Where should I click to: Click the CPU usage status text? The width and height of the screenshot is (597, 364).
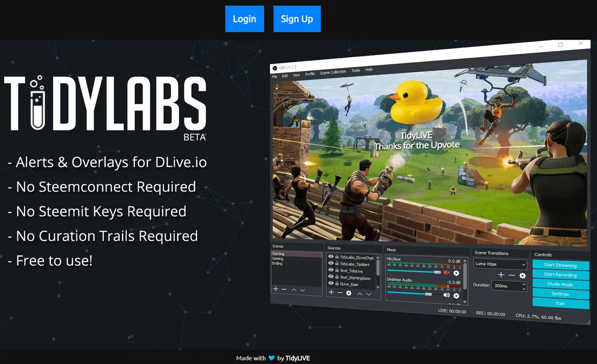click(538, 317)
